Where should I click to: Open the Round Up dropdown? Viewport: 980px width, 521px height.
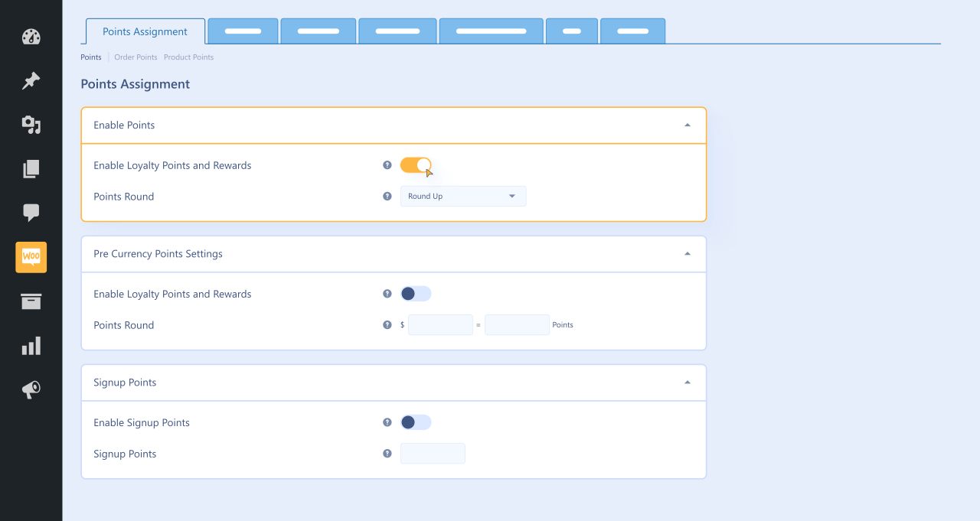462,196
